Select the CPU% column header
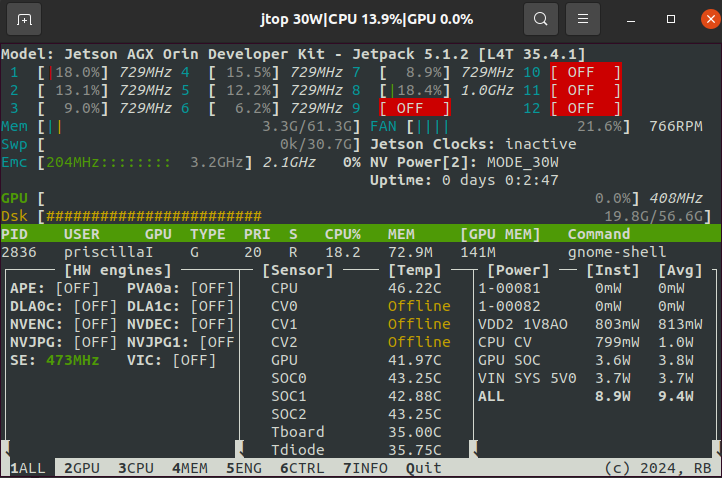The width and height of the screenshot is (722, 478). point(343,234)
